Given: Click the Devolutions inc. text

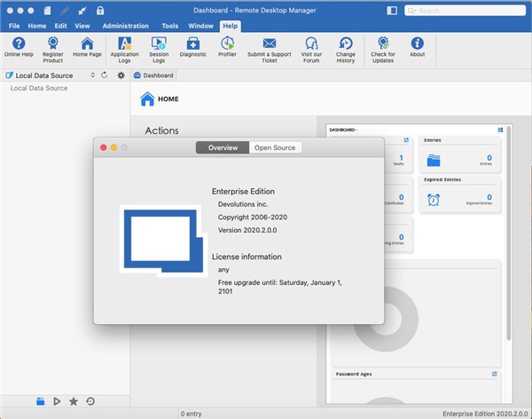Looking at the screenshot, I should [x=243, y=204].
